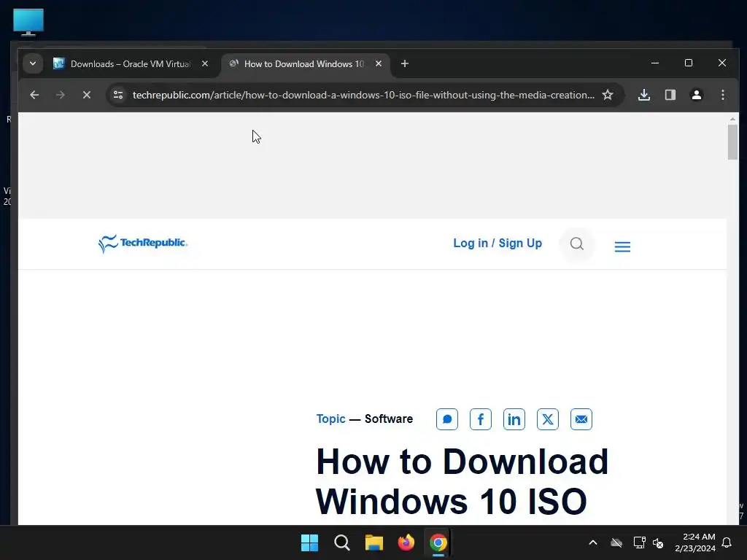
Task: Open the TechRepublic search icon
Action: 577,244
